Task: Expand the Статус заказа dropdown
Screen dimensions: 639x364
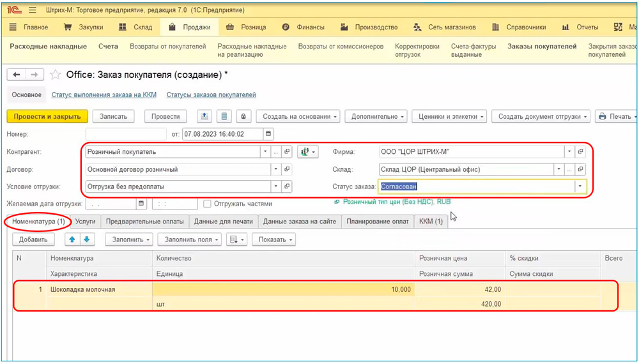Action: click(x=580, y=186)
